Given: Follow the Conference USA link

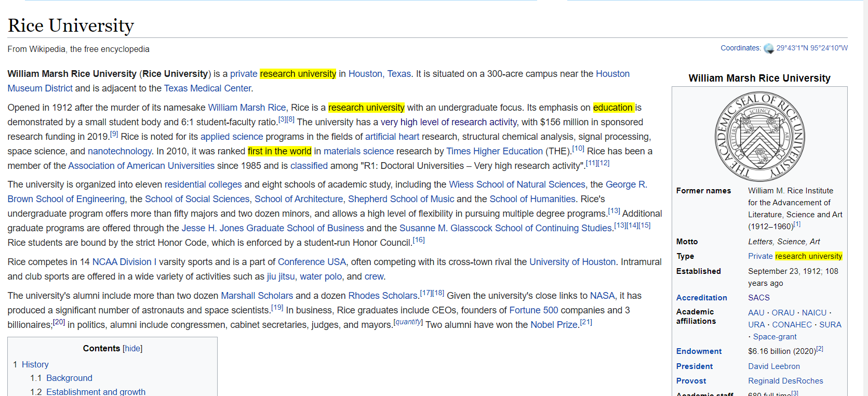Looking at the screenshot, I should (x=312, y=262).
